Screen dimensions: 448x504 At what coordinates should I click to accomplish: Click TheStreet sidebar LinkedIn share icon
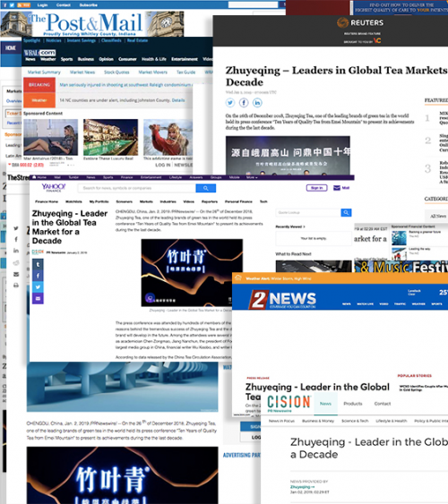click(x=16, y=251)
